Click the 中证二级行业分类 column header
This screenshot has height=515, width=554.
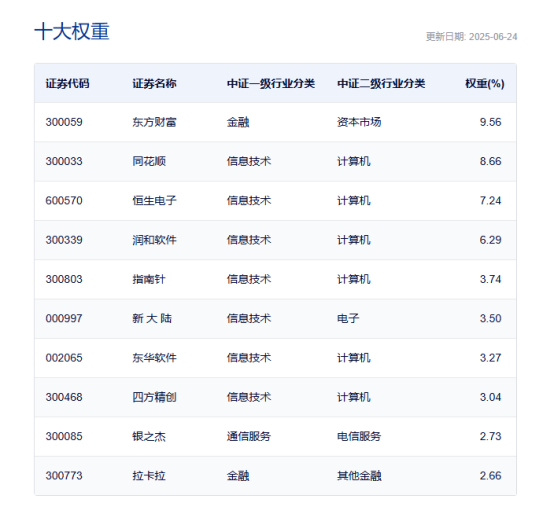point(381,84)
